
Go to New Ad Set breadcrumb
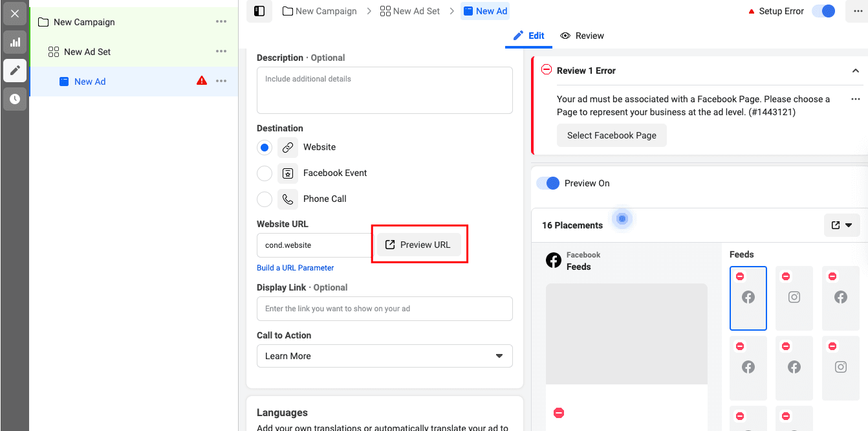pyautogui.click(x=410, y=11)
